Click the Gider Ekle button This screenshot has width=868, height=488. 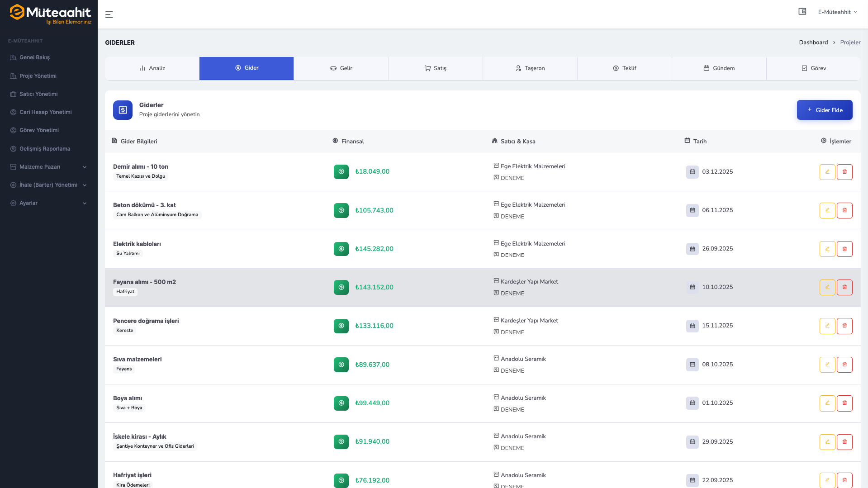824,110
